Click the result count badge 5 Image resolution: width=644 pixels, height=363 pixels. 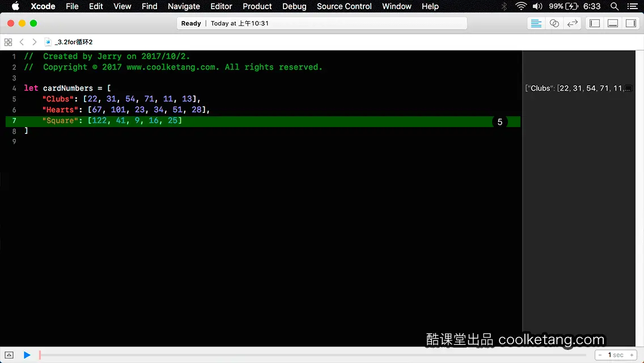pos(500,122)
